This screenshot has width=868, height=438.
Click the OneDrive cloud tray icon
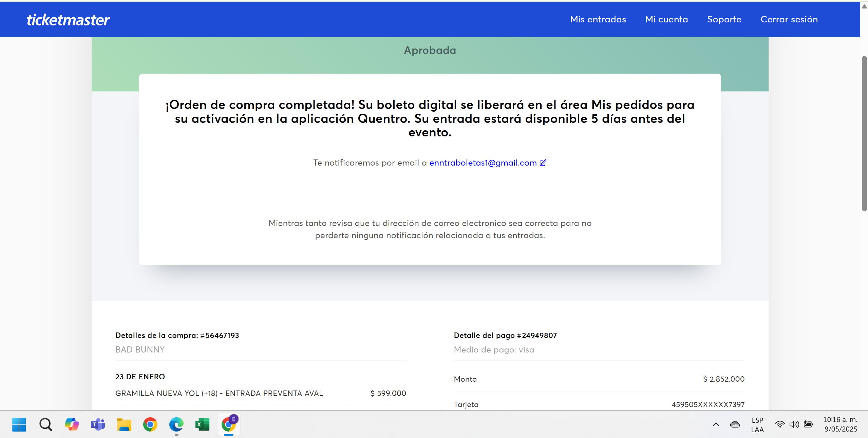tap(735, 424)
